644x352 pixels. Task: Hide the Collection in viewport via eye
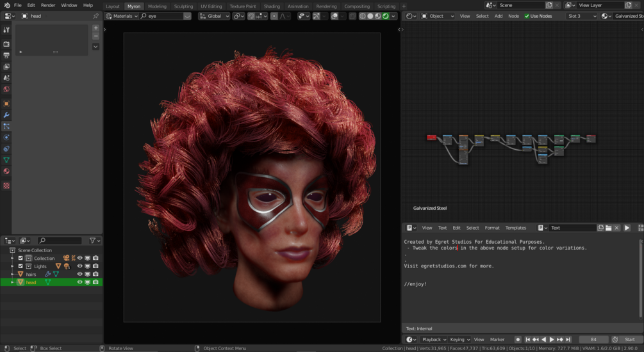pyautogui.click(x=79, y=258)
